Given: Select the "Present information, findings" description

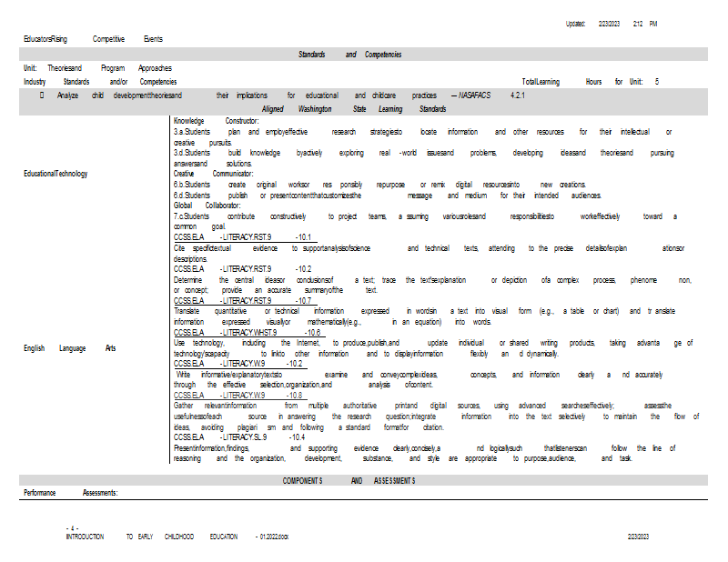Looking at the screenshot, I should (424, 453).
